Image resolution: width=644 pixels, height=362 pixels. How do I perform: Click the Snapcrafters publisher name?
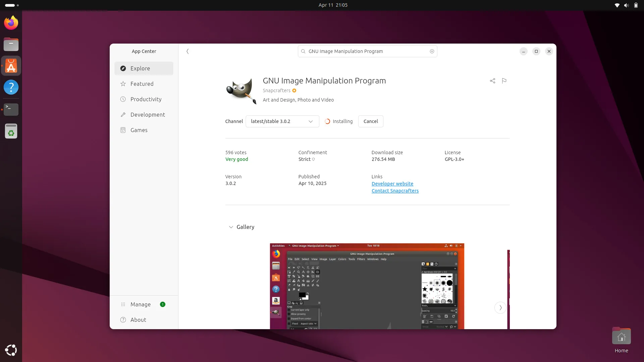[277, 90]
